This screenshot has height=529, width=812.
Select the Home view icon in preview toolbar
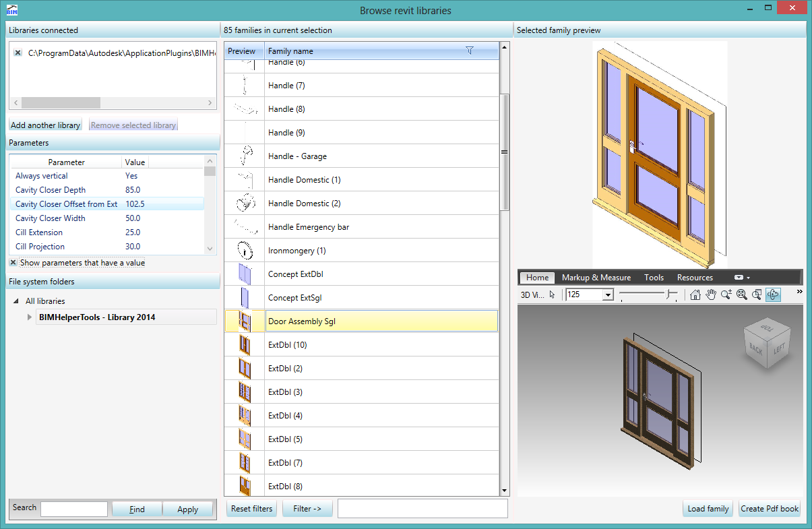(x=695, y=294)
